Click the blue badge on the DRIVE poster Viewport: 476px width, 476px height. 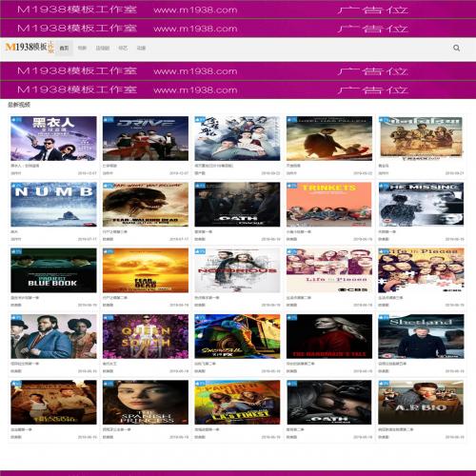pyautogui.click(x=109, y=120)
